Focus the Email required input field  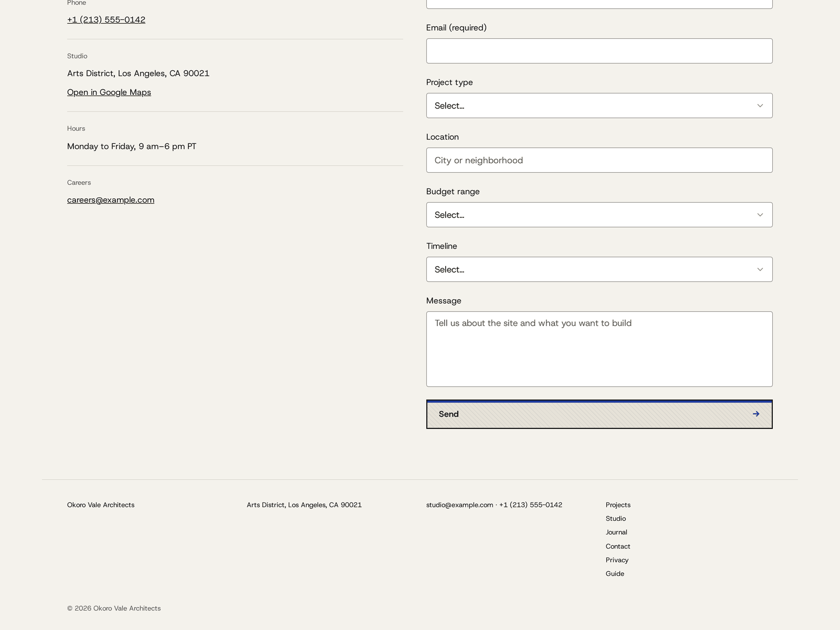tap(599, 51)
